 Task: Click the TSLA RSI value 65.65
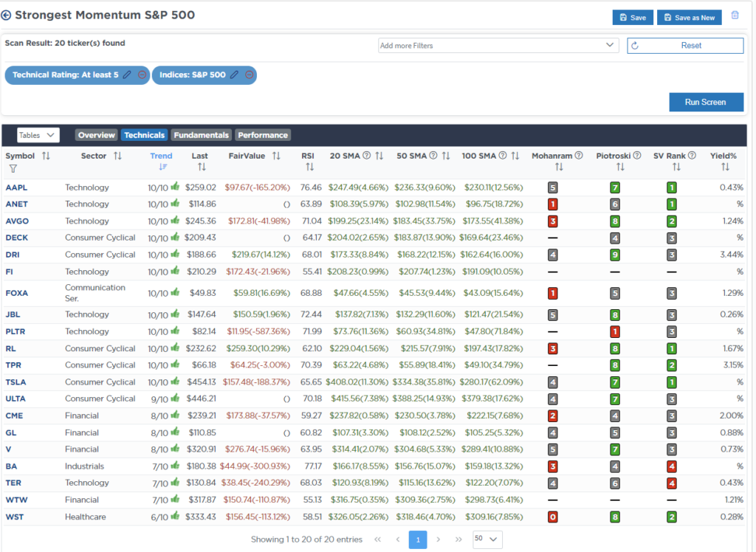tap(311, 382)
